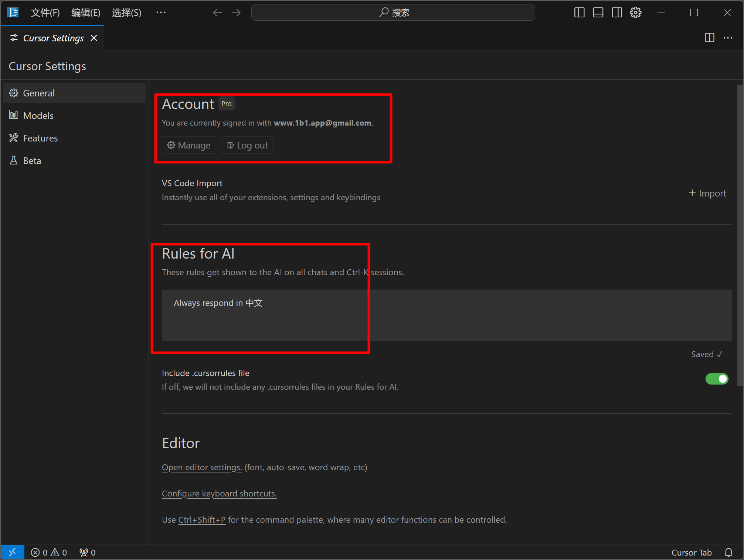Expand the menu bar overflow ellipsis
This screenshot has height=560, width=744.
pos(161,13)
